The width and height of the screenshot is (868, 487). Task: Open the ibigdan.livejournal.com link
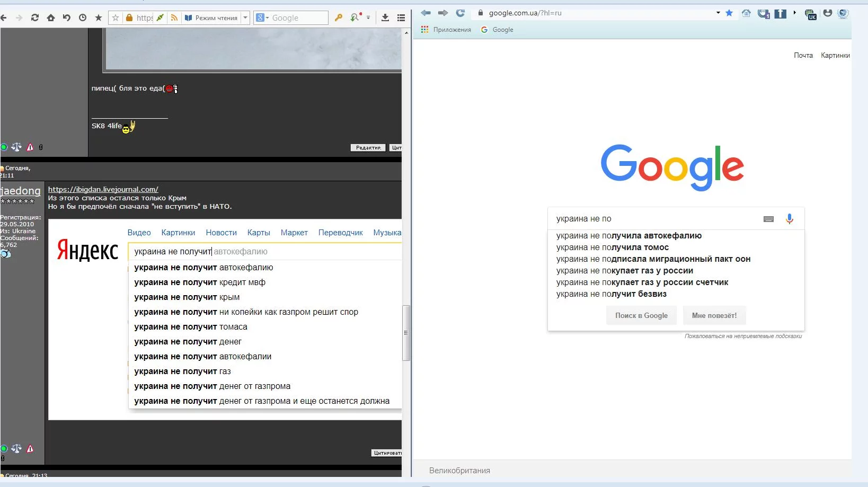[x=103, y=189]
